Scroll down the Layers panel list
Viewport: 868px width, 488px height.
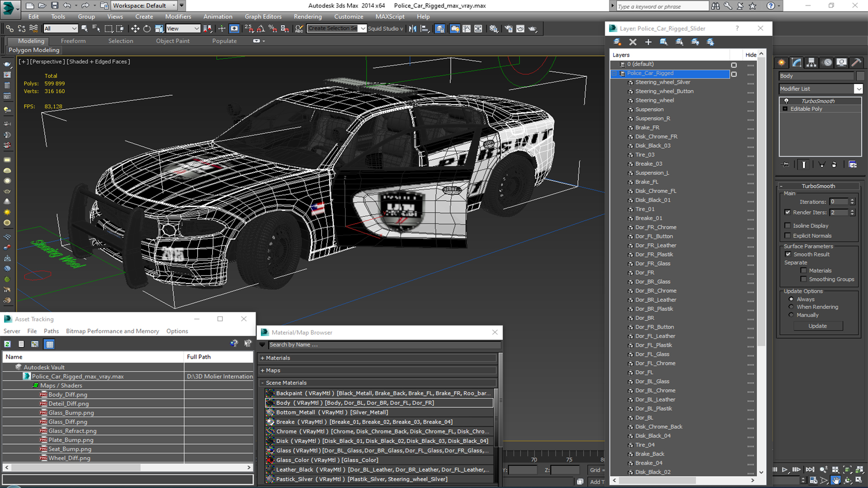(763, 473)
